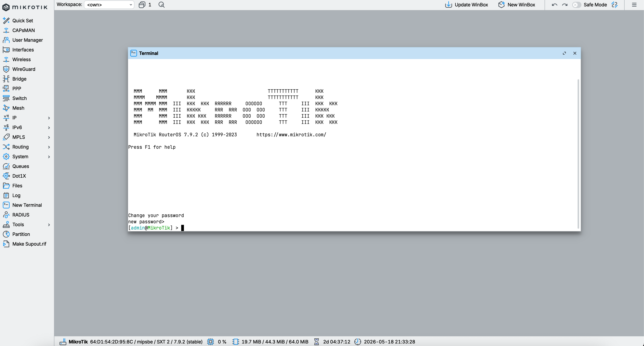This screenshot has width=644, height=346.
Task: Expand the Tools submenu
Action: (x=49, y=224)
